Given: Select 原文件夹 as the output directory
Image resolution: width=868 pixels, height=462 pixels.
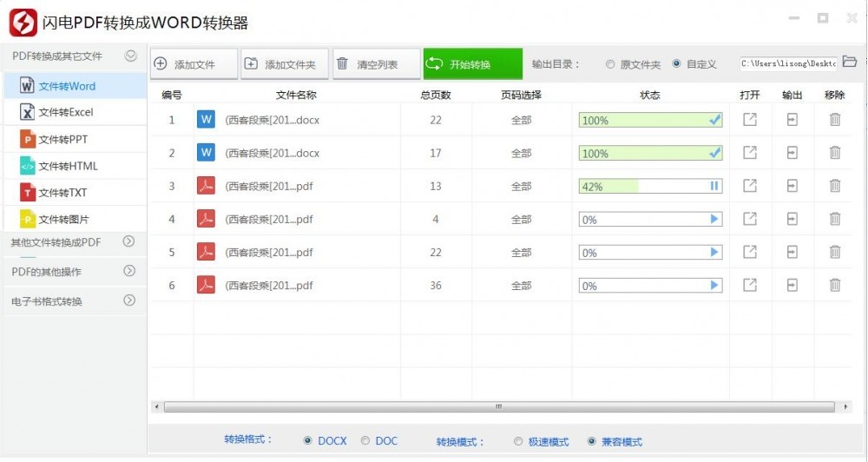Looking at the screenshot, I should [x=611, y=64].
